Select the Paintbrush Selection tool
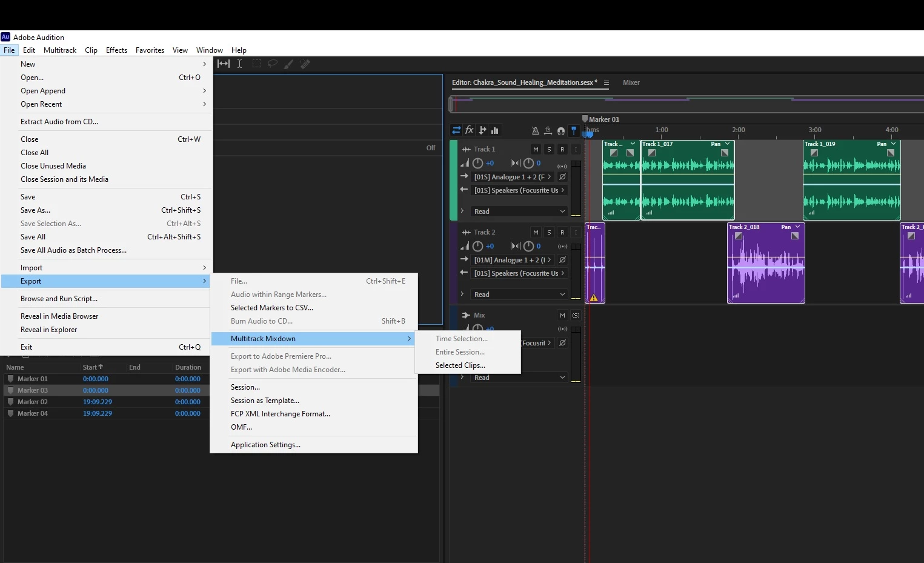 (289, 64)
